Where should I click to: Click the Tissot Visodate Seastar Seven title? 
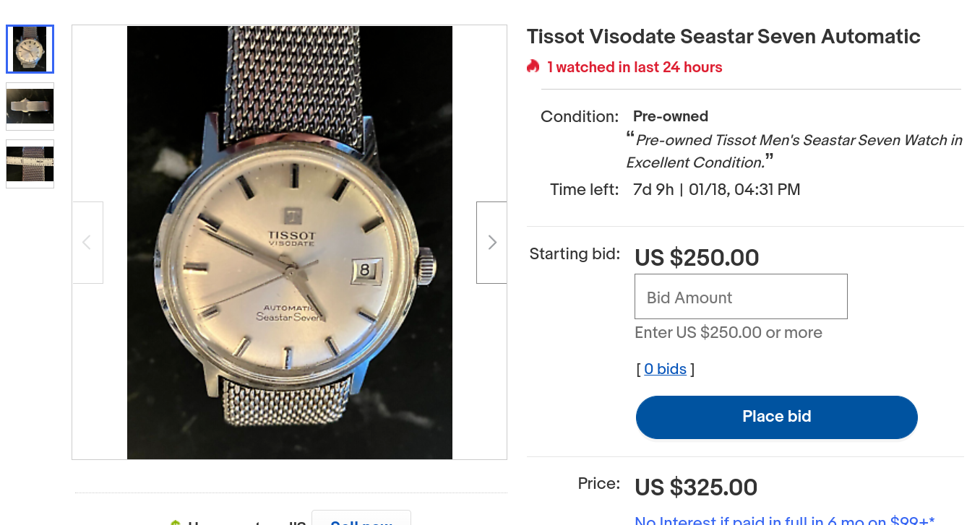pyautogui.click(x=723, y=37)
